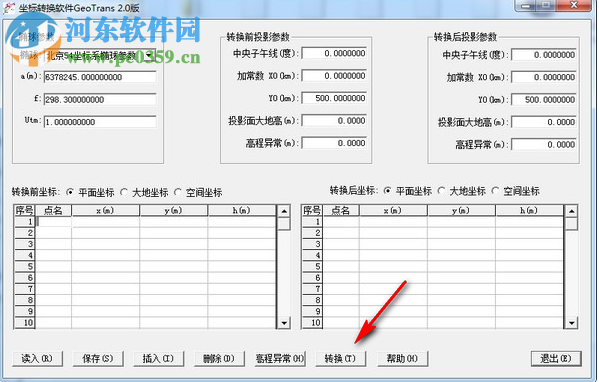
Task: Run conversion with 转换(T) button
Action: 340,358
